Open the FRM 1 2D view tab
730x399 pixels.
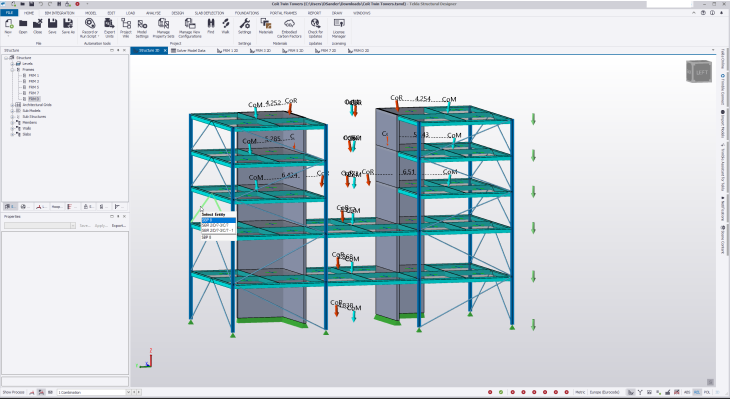point(228,50)
